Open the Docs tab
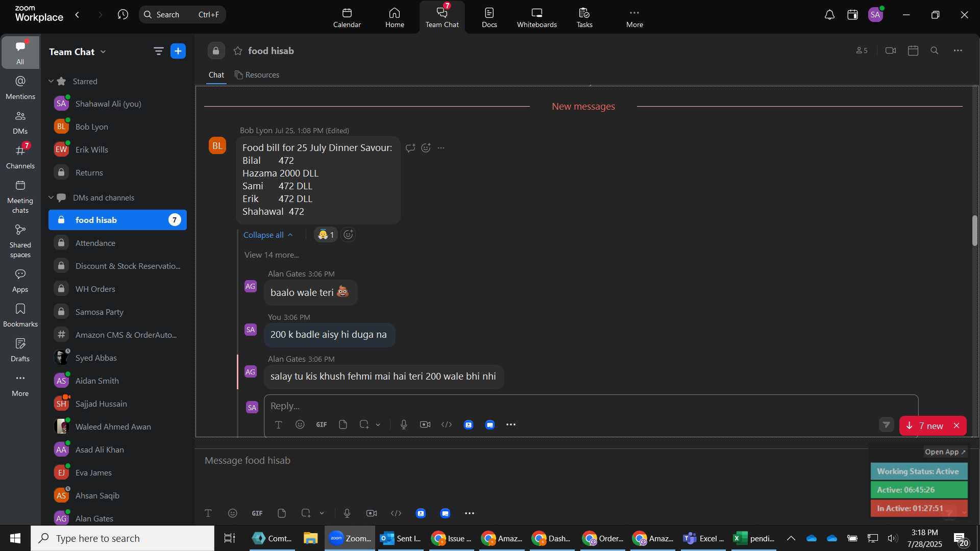980x551 pixels. [489, 17]
